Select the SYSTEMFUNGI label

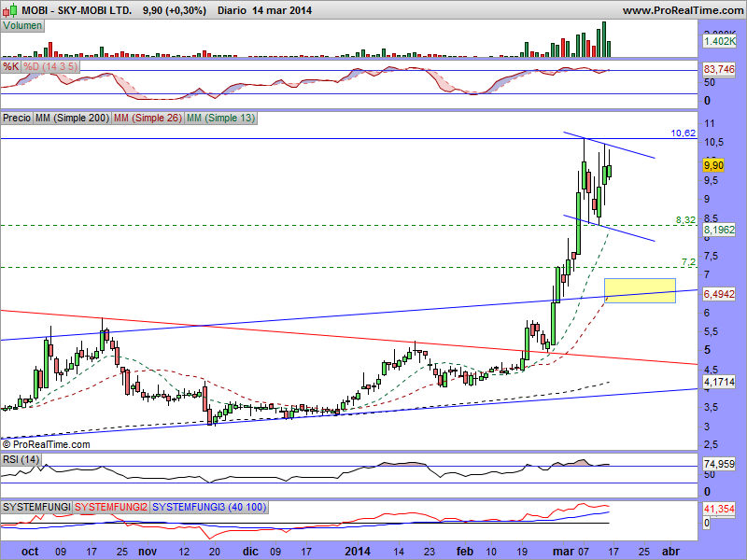(x=36, y=507)
